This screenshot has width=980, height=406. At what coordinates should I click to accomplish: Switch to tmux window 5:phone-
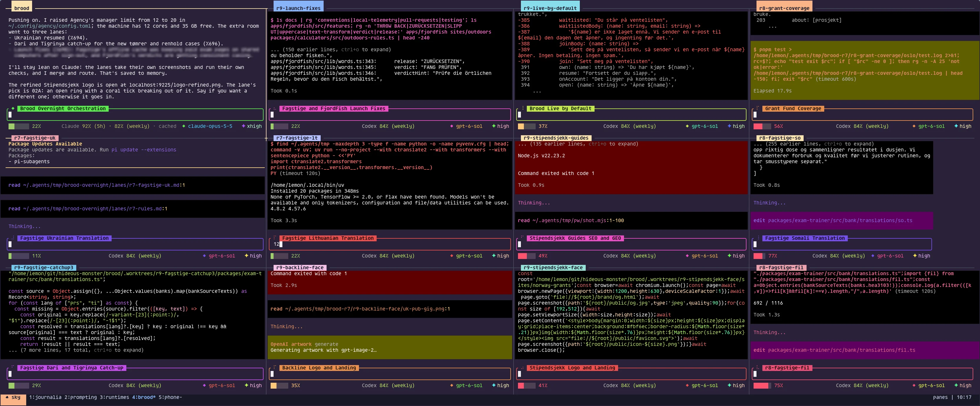170,398
